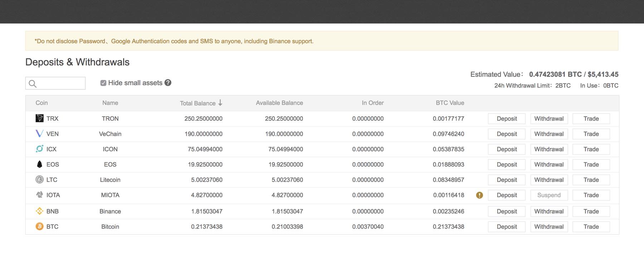This screenshot has width=644, height=270.
Task: Click the available balance 0.21003398
Action: tap(287, 227)
